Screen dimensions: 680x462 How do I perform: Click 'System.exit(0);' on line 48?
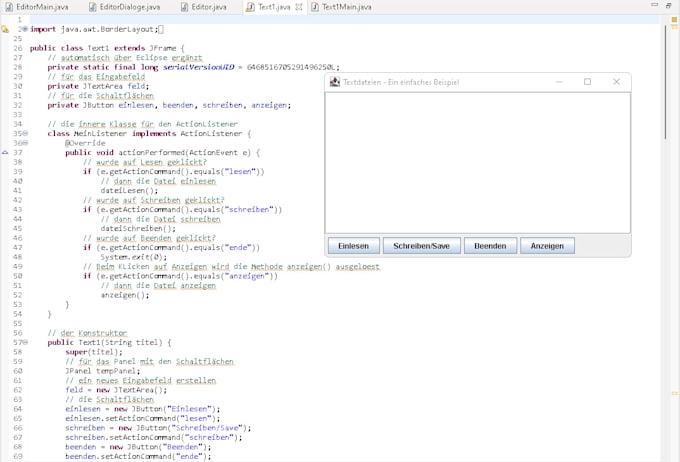[x=134, y=257]
